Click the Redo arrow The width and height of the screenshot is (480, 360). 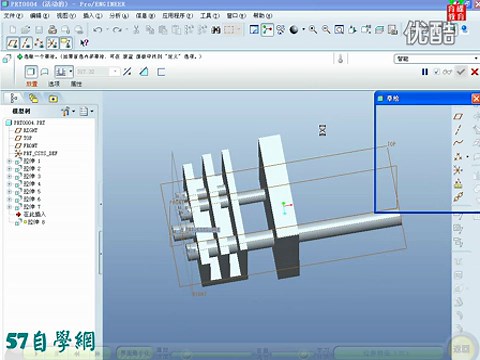[x=117, y=30]
